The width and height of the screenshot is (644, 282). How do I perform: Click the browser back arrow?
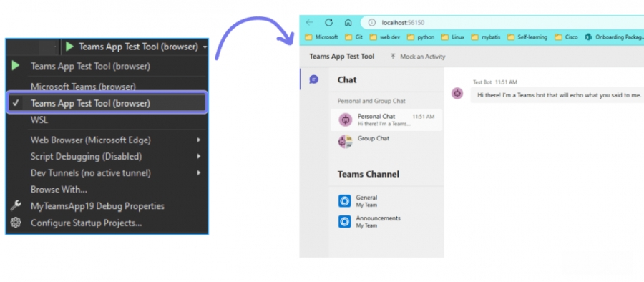(x=309, y=23)
